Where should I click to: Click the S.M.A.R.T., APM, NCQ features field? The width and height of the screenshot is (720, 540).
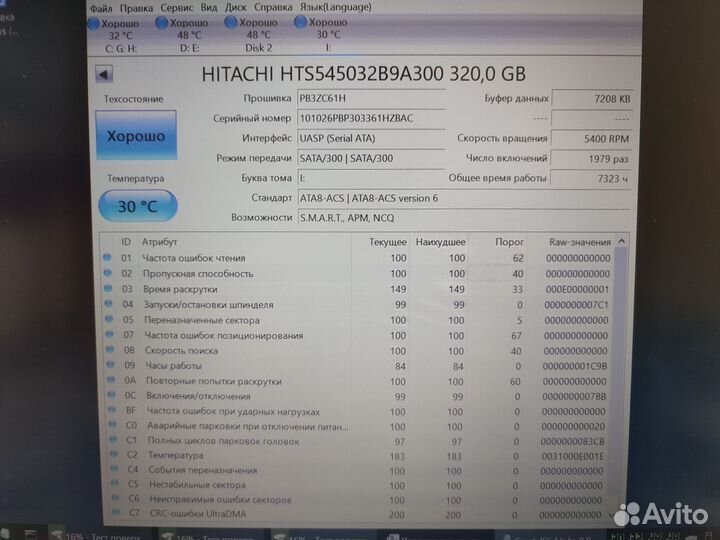(464, 218)
